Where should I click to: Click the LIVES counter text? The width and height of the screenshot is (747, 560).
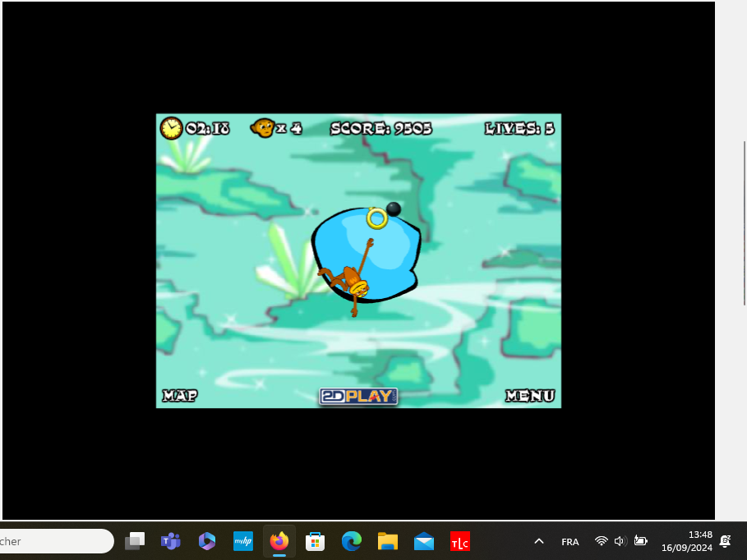519,128
